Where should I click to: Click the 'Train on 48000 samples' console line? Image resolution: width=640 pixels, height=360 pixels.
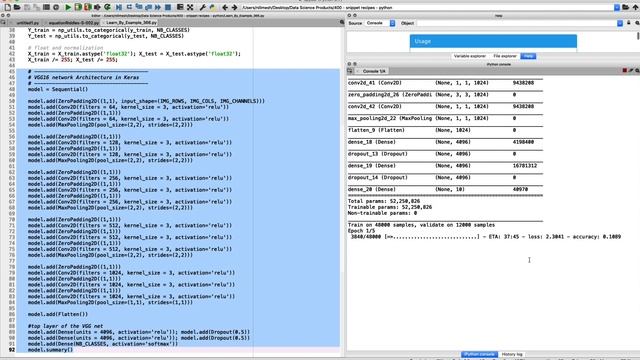421,225
